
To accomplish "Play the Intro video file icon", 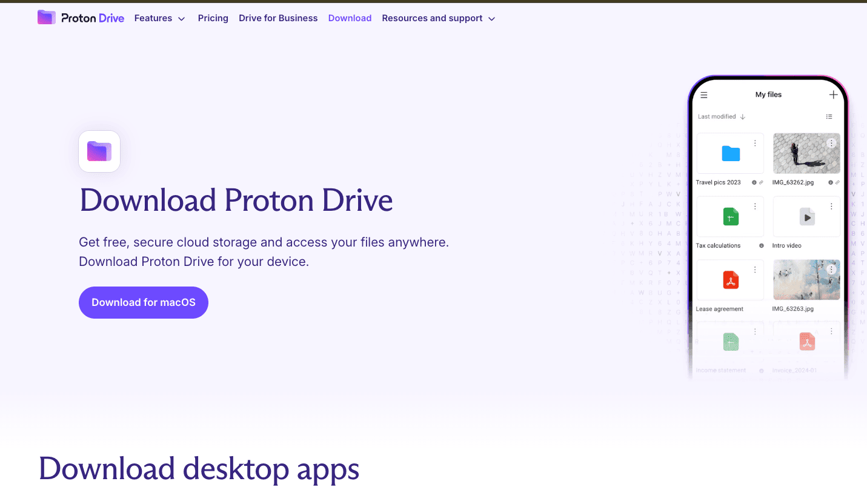I will [806, 216].
